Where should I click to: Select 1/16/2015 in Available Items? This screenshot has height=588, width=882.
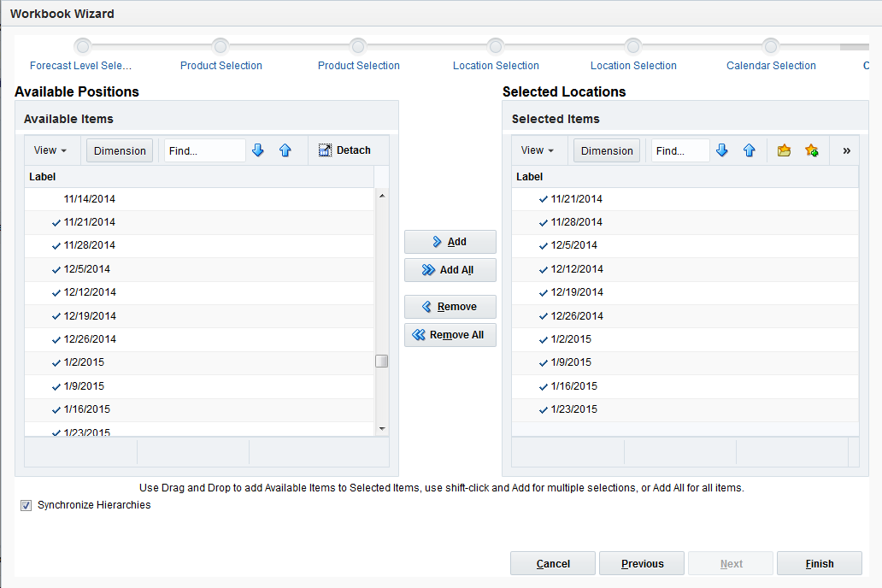tap(199, 409)
